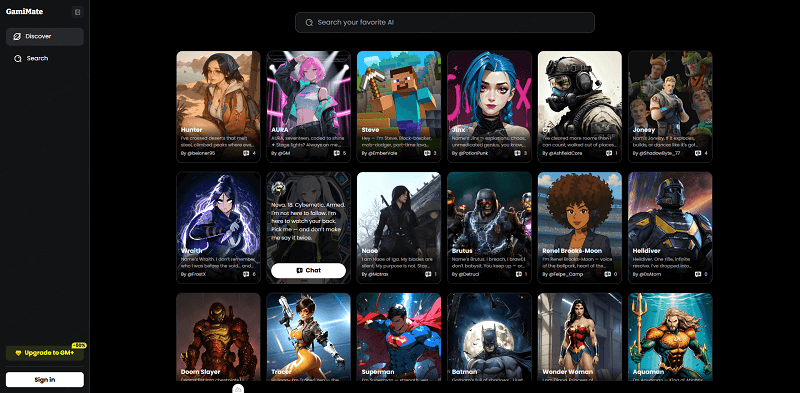Open the Search page from sidebar
This screenshot has height=393, width=800.
click(45, 59)
